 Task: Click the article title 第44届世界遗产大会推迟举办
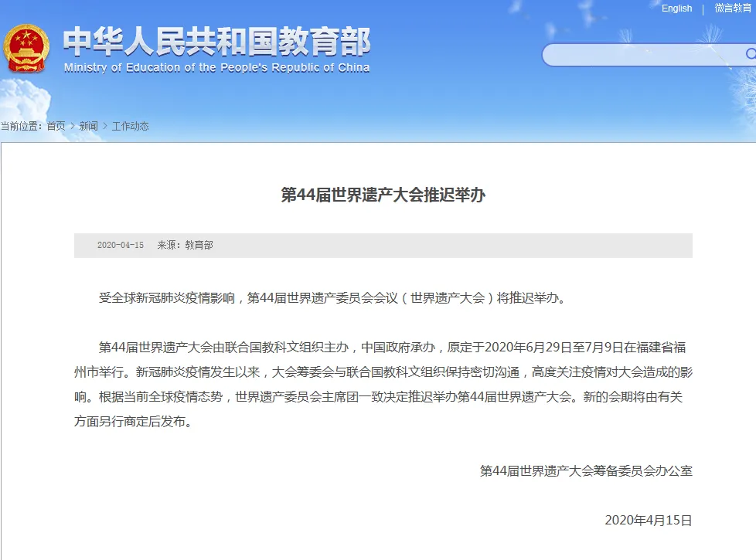click(x=383, y=195)
